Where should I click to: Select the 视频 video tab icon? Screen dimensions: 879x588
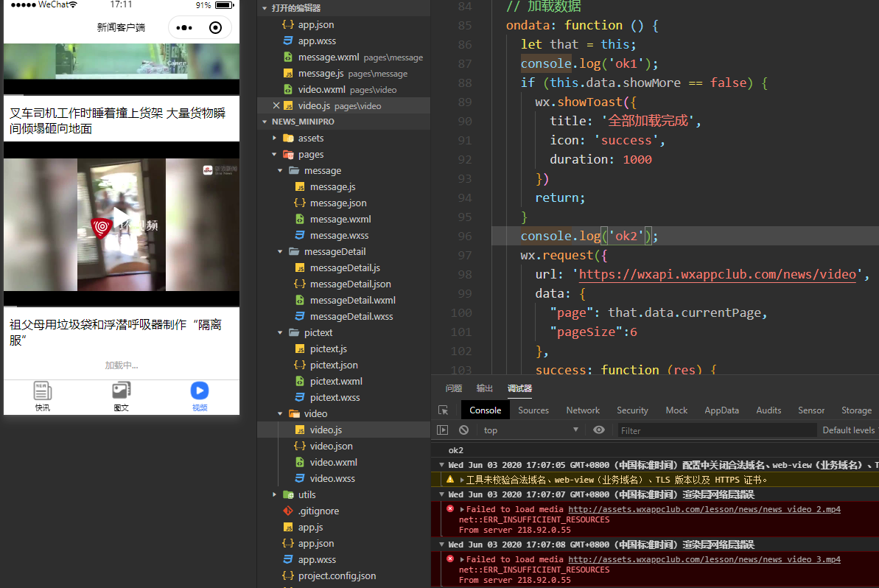[x=199, y=391]
